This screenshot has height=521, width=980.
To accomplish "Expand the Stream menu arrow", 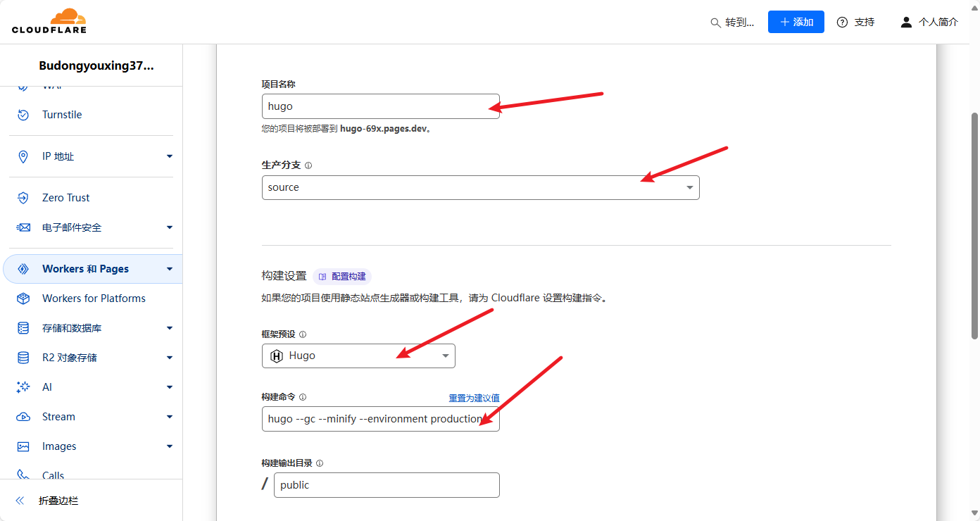I will tap(170, 417).
